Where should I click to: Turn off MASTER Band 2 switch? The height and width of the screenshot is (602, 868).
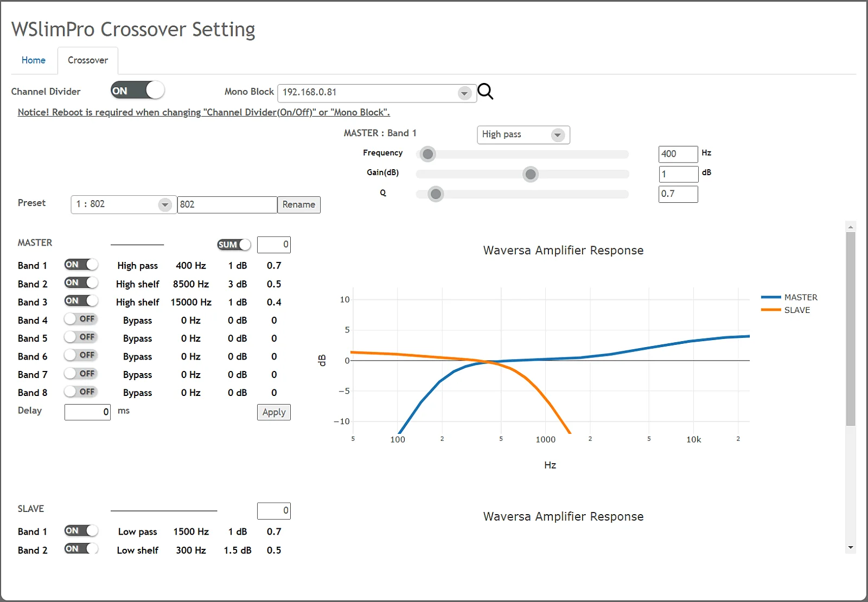coord(81,283)
